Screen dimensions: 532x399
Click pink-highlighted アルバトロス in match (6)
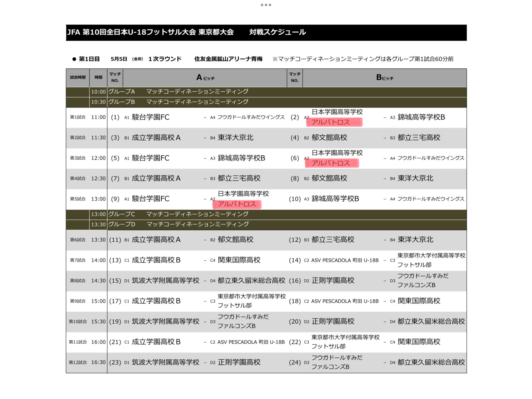(331, 163)
